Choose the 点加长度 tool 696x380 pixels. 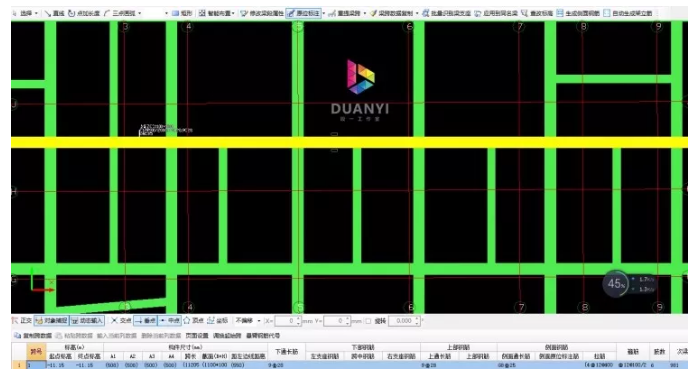(84, 13)
